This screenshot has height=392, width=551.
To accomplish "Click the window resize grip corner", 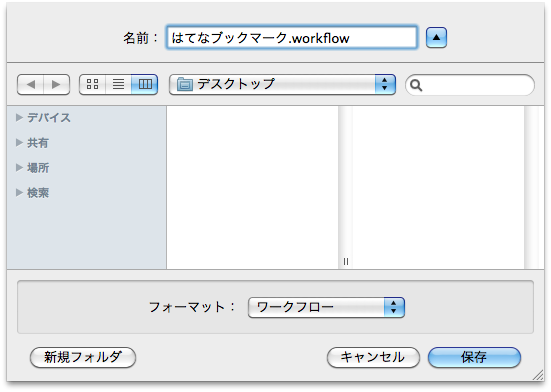I will [538, 375].
